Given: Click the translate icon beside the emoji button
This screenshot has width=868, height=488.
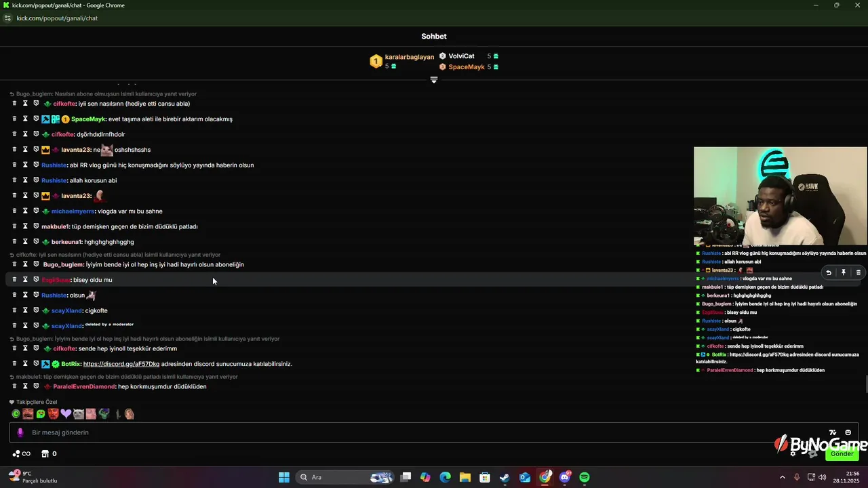Looking at the screenshot, I should point(833,432).
